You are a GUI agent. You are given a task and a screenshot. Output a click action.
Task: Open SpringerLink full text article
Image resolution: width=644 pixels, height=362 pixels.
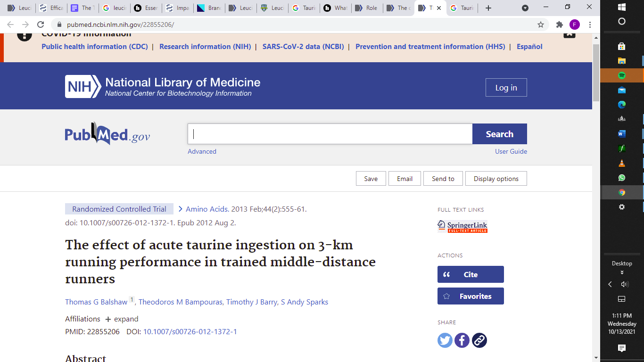tap(462, 226)
